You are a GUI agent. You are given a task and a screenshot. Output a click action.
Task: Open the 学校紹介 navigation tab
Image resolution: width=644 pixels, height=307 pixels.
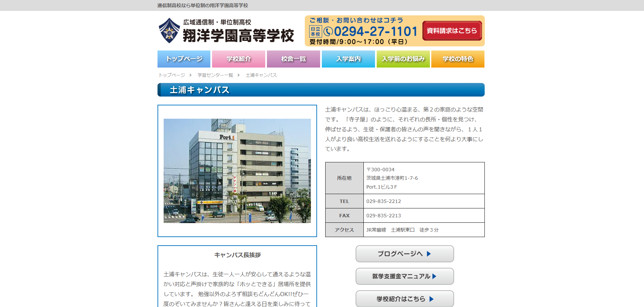[238, 59]
